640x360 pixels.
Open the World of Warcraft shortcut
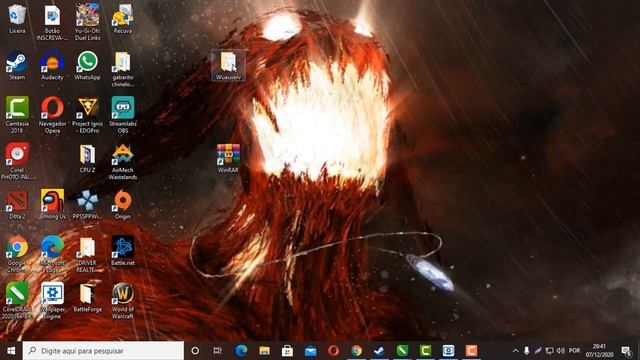pos(123,301)
